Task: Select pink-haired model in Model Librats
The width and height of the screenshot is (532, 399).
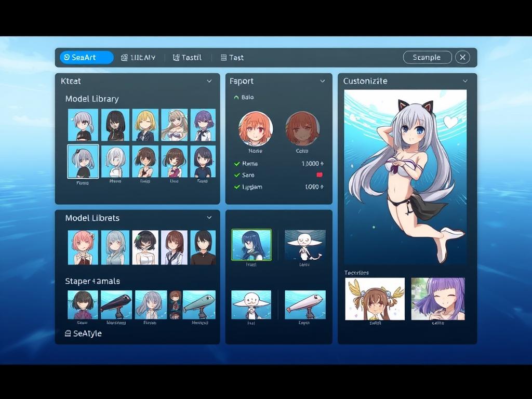Action: pos(83,248)
